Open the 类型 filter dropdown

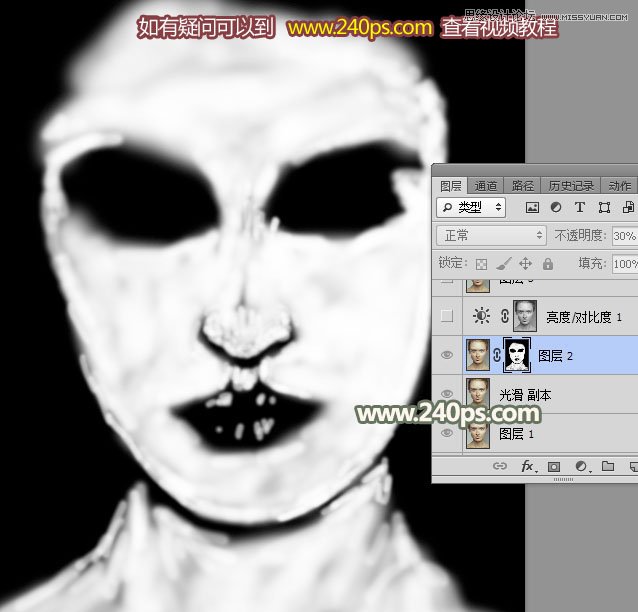[472, 207]
